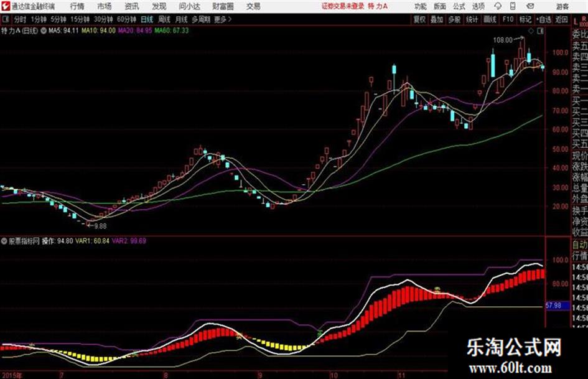The image size is (588, 379).
Task: Open the 功能 menu
Action: tap(421, 6)
